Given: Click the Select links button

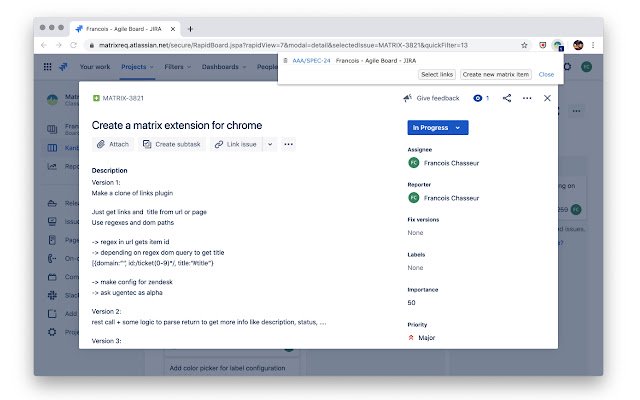Looking at the screenshot, I should 437,74.
